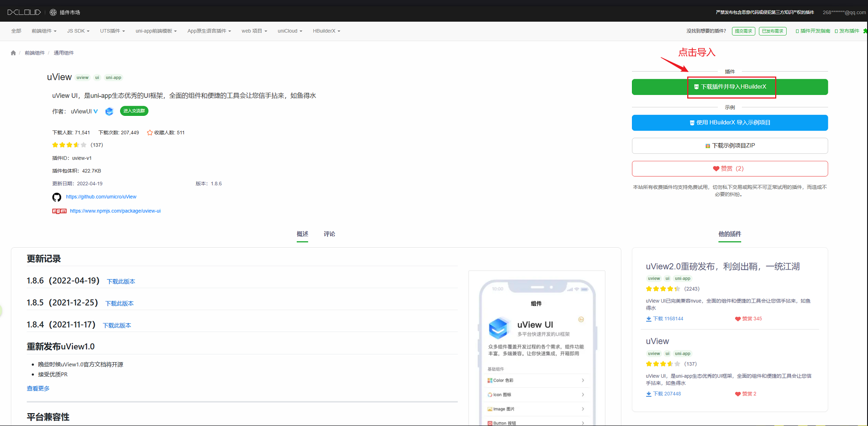
Task: Expand the web 项目 dropdown
Action: click(x=254, y=31)
